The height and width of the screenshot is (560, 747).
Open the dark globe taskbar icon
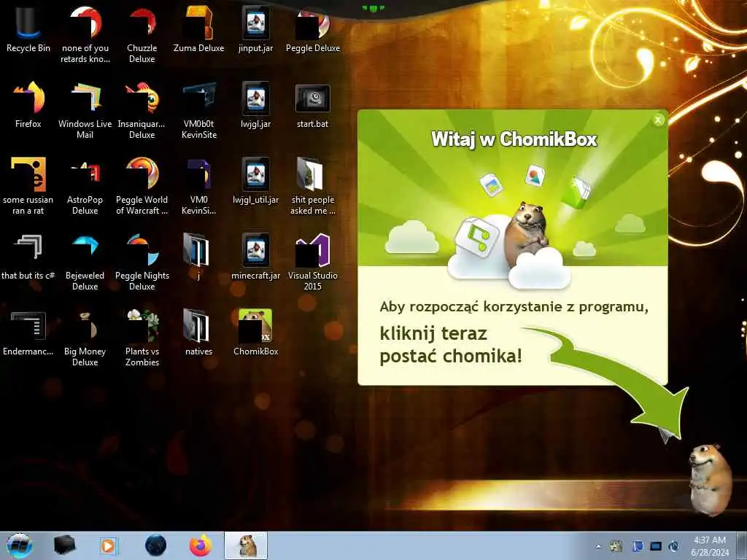[156, 545]
